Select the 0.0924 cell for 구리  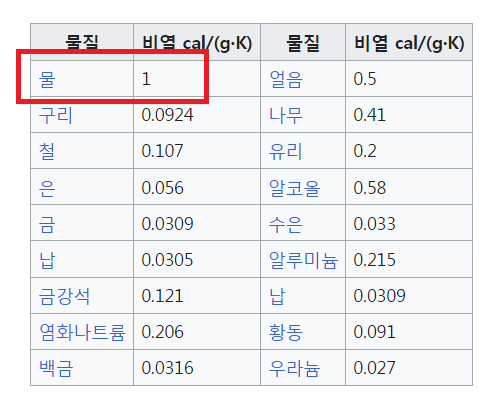pyautogui.click(x=167, y=115)
